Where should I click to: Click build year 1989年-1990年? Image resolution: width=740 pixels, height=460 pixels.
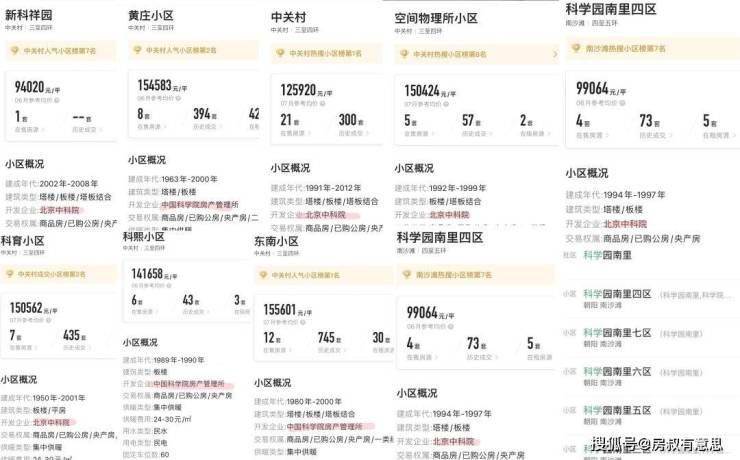(179, 360)
